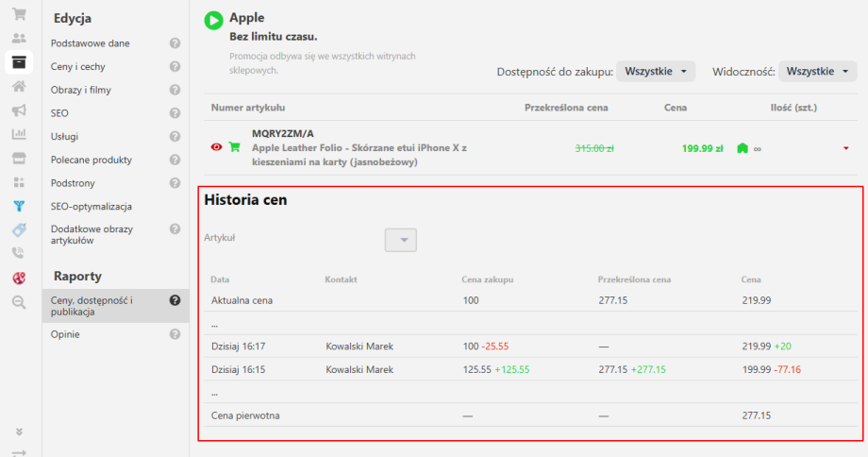The width and height of the screenshot is (868, 457).
Task: Click Apple Leather Folio product name
Action: tap(359, 155)
